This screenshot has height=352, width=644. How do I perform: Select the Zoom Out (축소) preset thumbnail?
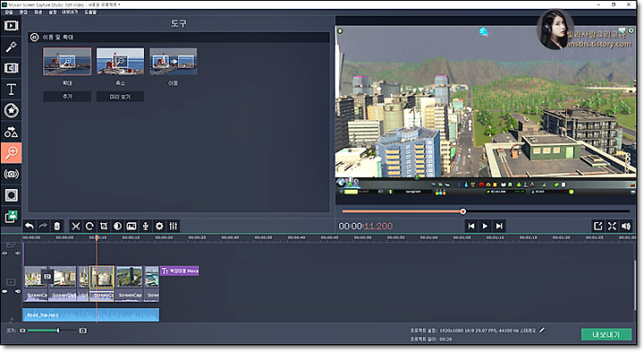click(x=121, y=61)
